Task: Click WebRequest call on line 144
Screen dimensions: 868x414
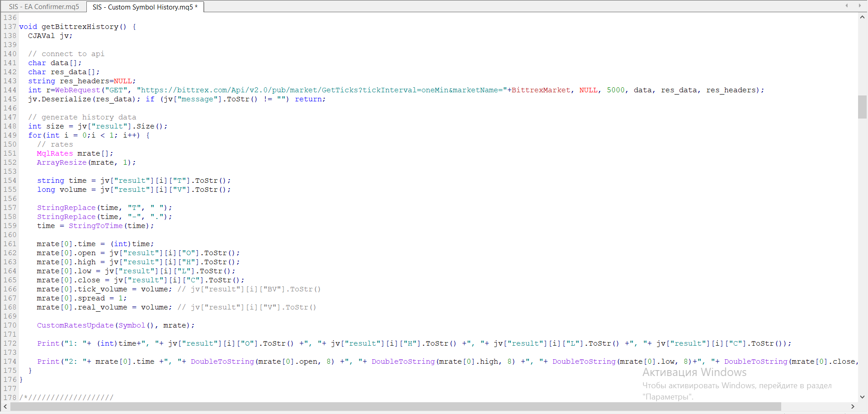Action: pyautogui.click(x=77, y=90)
